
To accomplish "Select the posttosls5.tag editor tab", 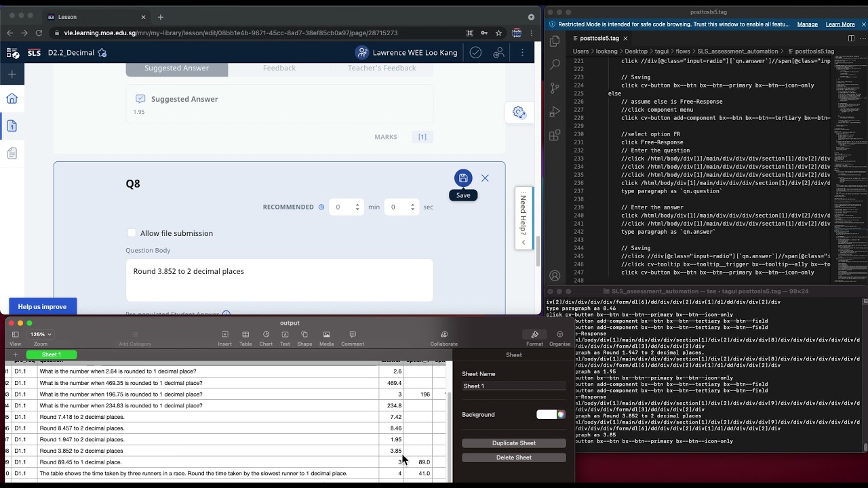I will pos(599,39).
